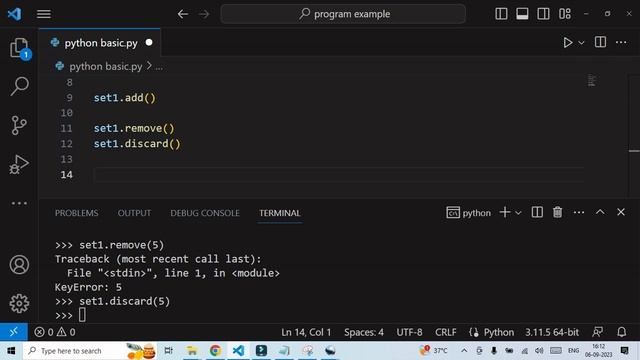
Task: Kill terminal with the trash icon
Action: 557,212
